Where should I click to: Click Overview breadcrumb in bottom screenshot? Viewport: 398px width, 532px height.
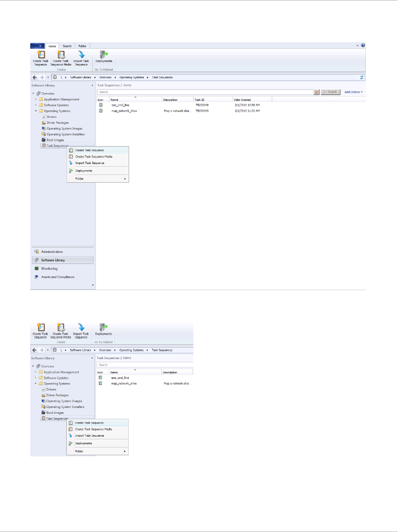point(105,350)
